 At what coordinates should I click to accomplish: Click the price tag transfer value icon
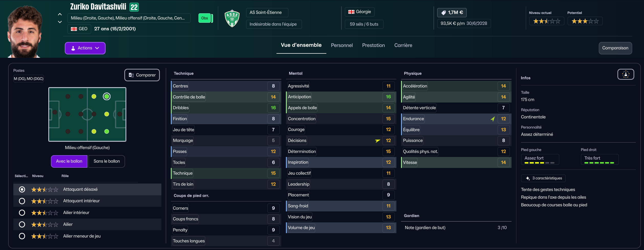point(443,13)
